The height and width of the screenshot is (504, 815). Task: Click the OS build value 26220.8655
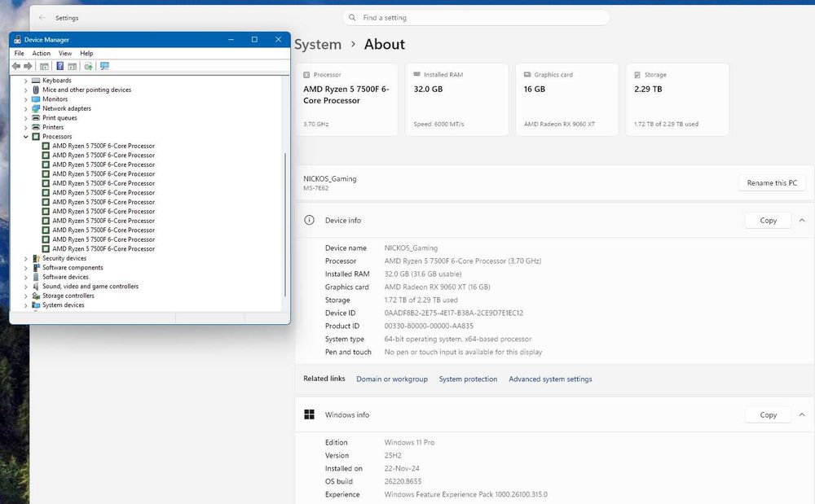point(403,481)
